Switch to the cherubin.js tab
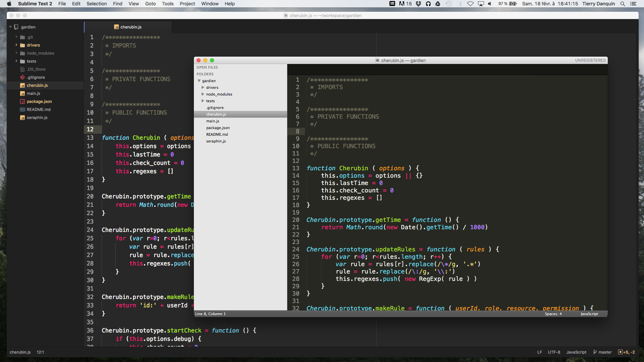Screen dimensions: 644x362 (x=131, y=27)
